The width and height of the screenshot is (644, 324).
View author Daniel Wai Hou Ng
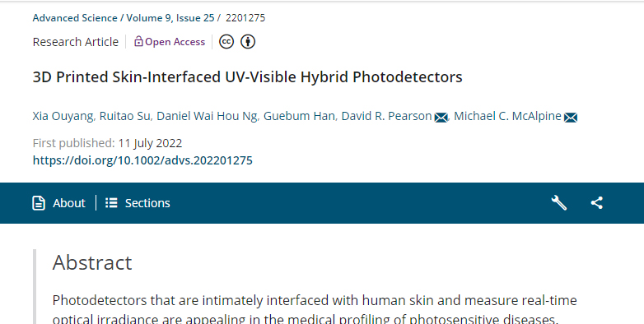[x=207, y=117]
